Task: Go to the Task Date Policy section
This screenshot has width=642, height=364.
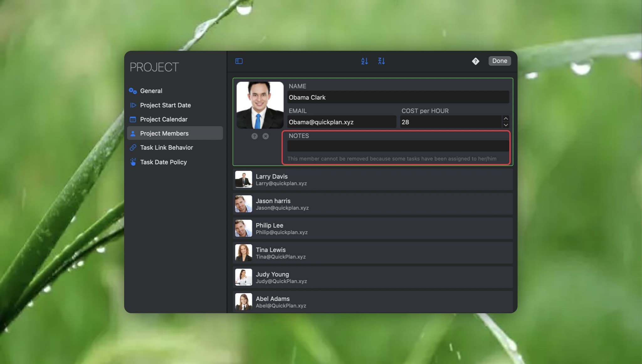Action: tap(163, 162)
